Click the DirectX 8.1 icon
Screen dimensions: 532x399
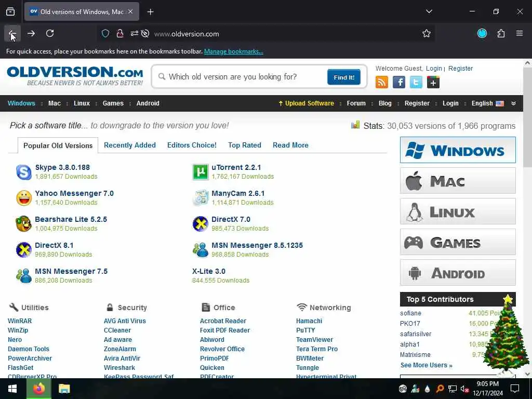(24, 250)
